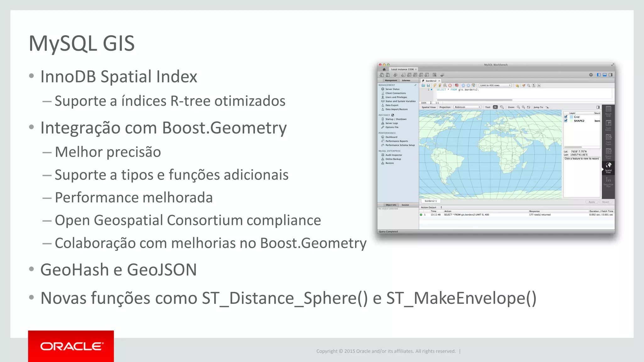Open the Execution Plan view panel
The height and width of the screenshot is (362, 644).
click(608, 182)
